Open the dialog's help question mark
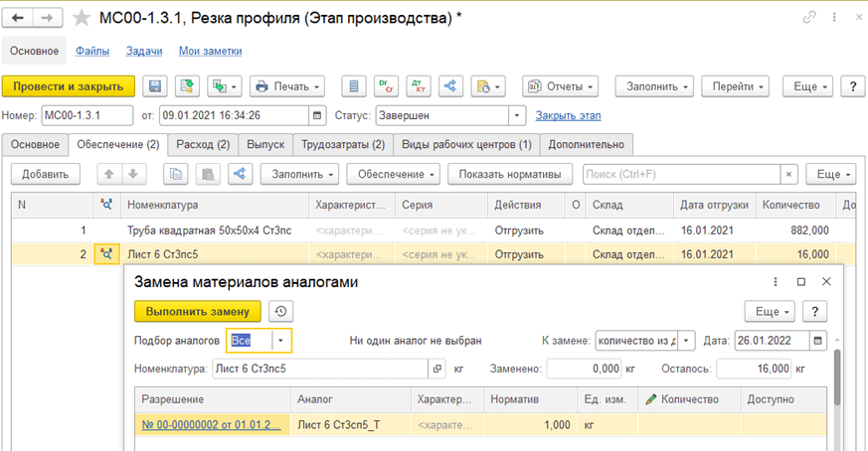Screen dimensions: 868x451 (815, 312)
